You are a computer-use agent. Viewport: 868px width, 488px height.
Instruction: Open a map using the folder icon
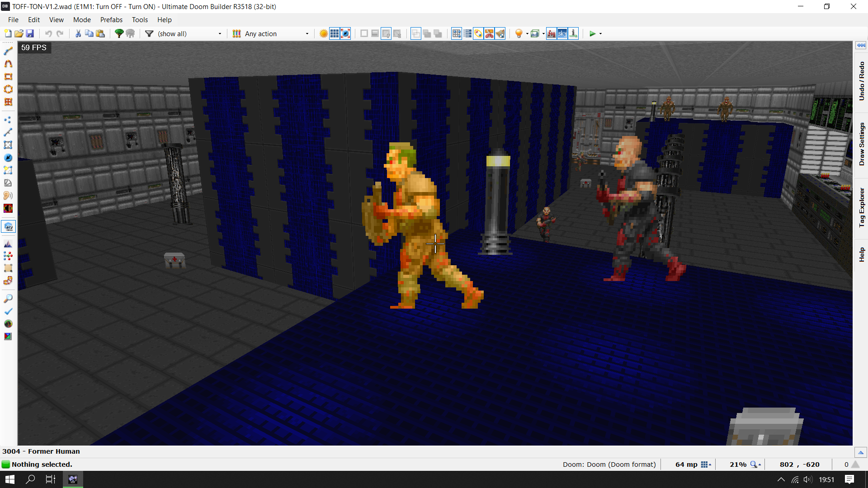19,33
